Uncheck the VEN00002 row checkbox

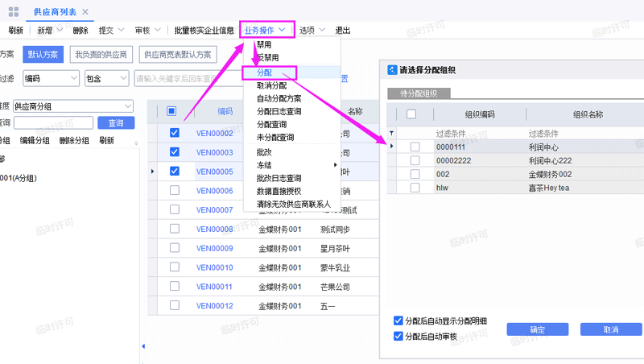pyautogui.click(x=175, y=133)
